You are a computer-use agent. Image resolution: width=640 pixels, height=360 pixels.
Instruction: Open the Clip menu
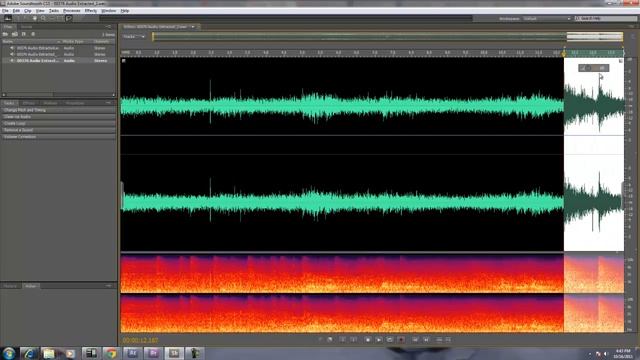27,11
